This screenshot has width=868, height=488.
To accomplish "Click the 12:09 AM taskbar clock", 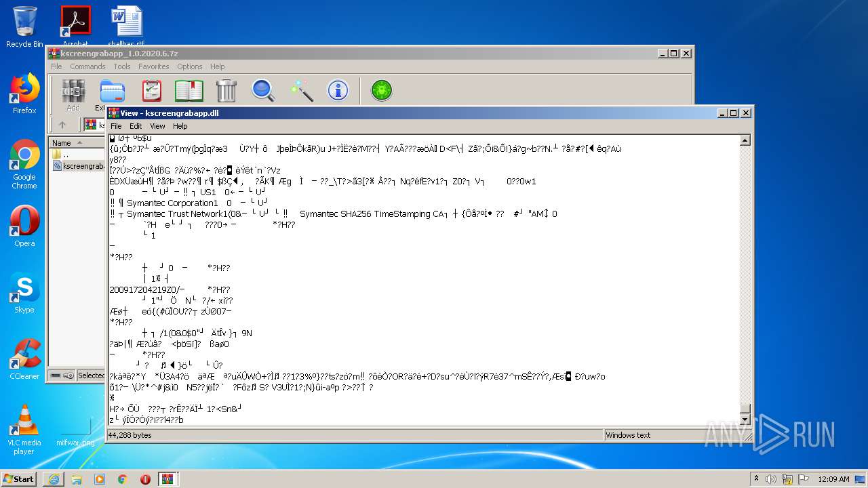I will point(833,479).
